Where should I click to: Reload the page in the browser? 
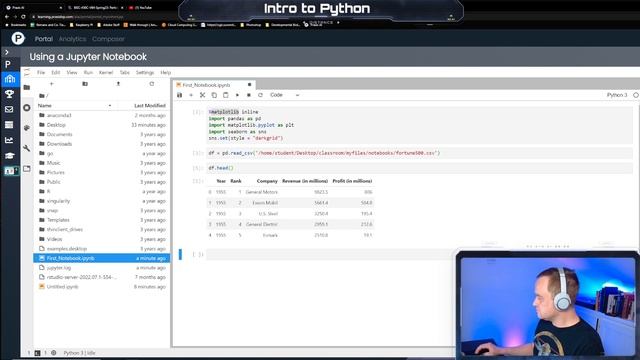(x=23, y=17)
